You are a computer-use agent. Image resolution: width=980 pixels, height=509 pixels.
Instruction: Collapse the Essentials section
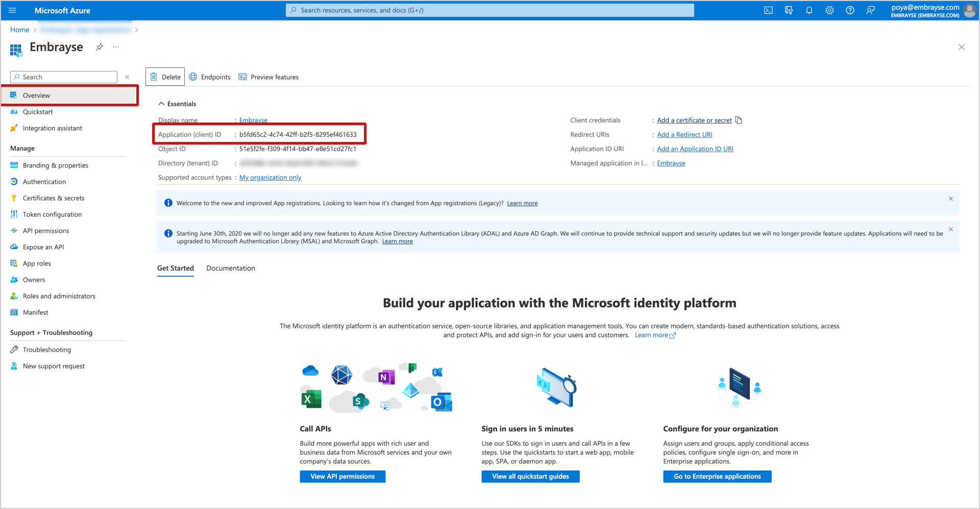coord(161,104)
